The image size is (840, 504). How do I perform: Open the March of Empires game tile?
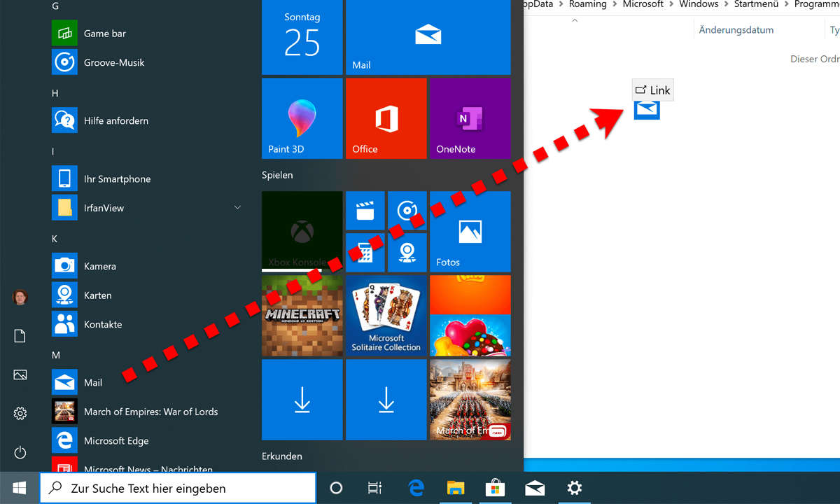coord(470,400)
